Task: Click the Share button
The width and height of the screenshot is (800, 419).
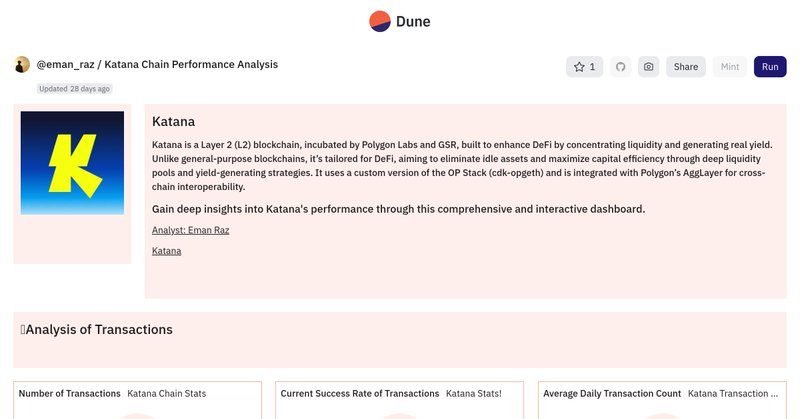Action: coord(686,67)
